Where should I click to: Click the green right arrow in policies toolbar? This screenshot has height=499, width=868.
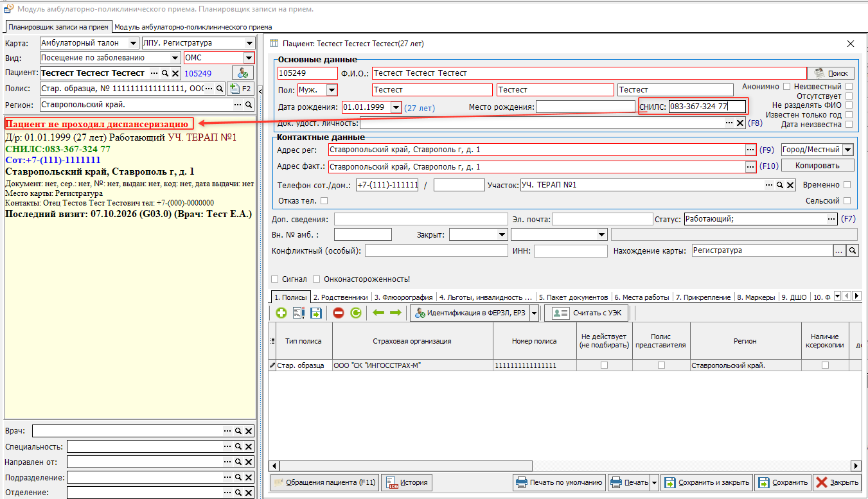click(x=395, y=313)
